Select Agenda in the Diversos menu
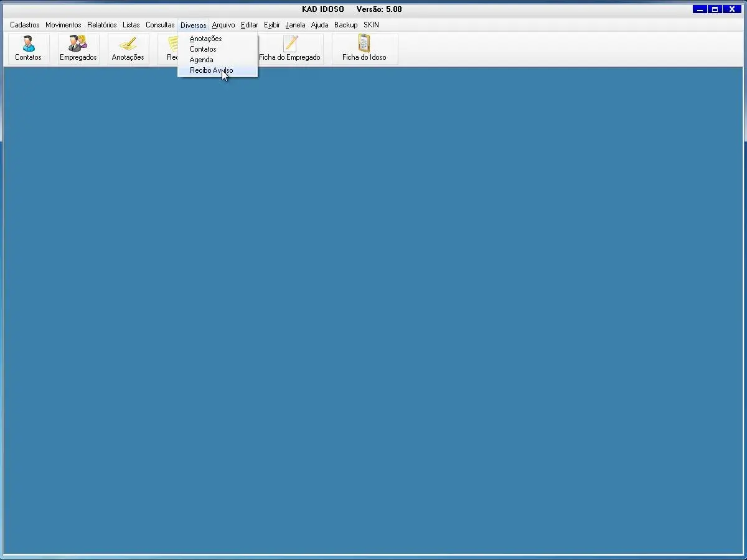747x560 pixels. click(201, 60)
